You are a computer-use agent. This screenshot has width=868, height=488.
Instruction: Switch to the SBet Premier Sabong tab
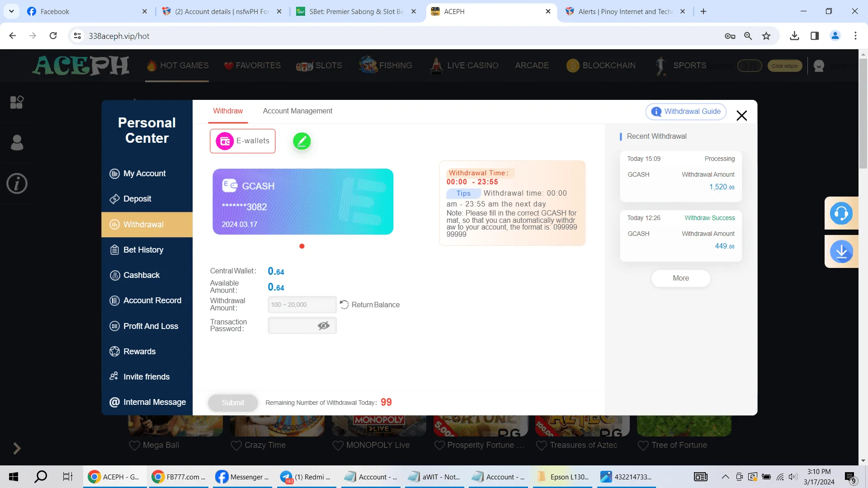pyautogui.click(x=356, y=11)
